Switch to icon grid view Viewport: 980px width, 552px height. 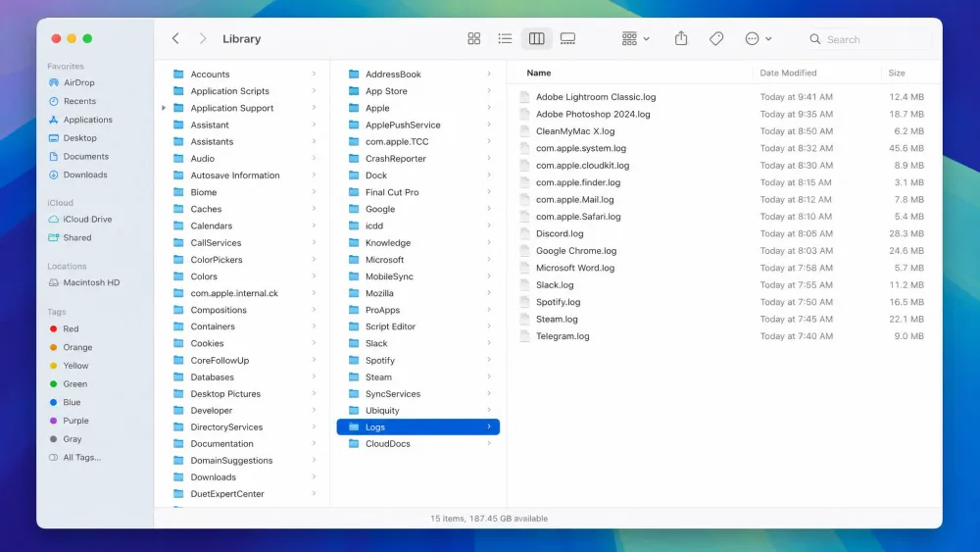pos(473,39)
